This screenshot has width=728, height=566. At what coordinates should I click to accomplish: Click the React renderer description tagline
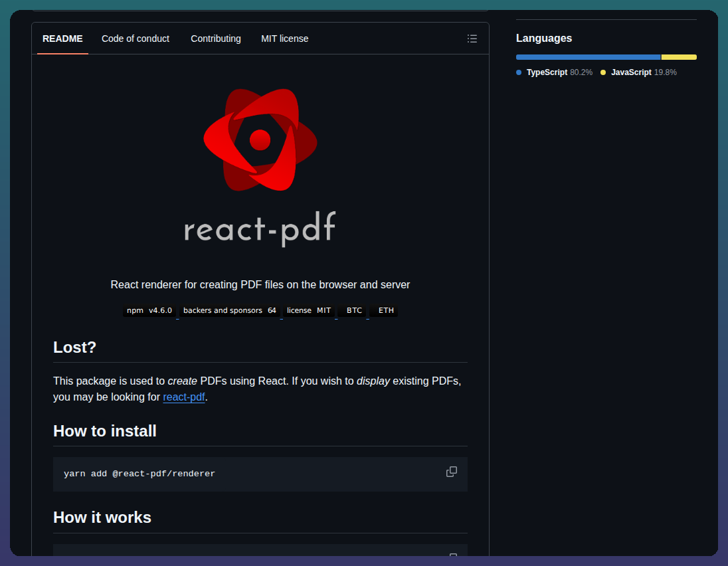(260, 284)
